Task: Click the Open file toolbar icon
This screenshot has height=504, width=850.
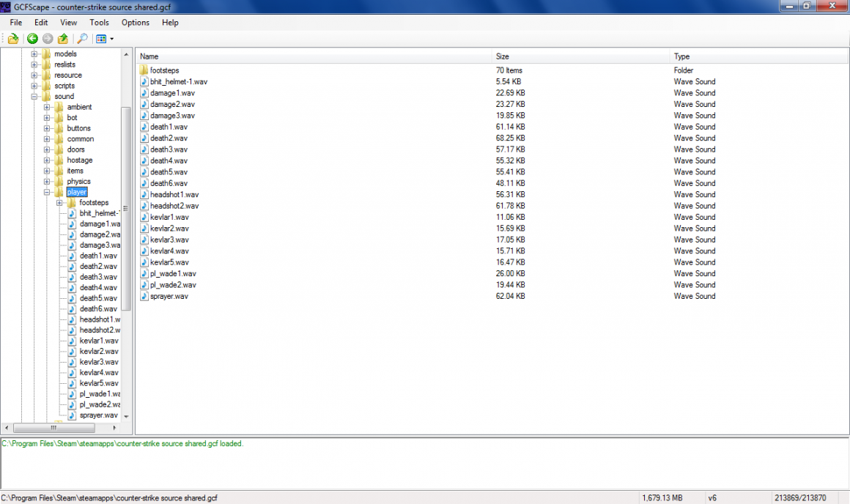Action: click(x=13, y=39)
